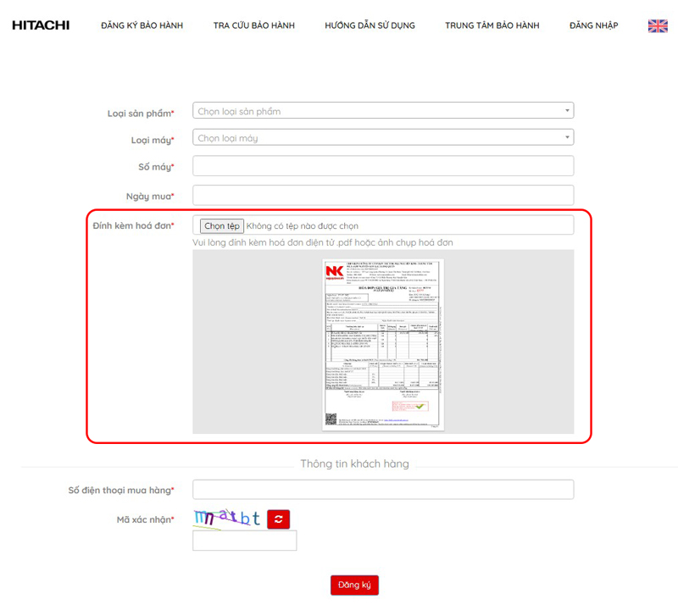
Task: Focus the Số máy input field
Action: (x=383, y=166)
